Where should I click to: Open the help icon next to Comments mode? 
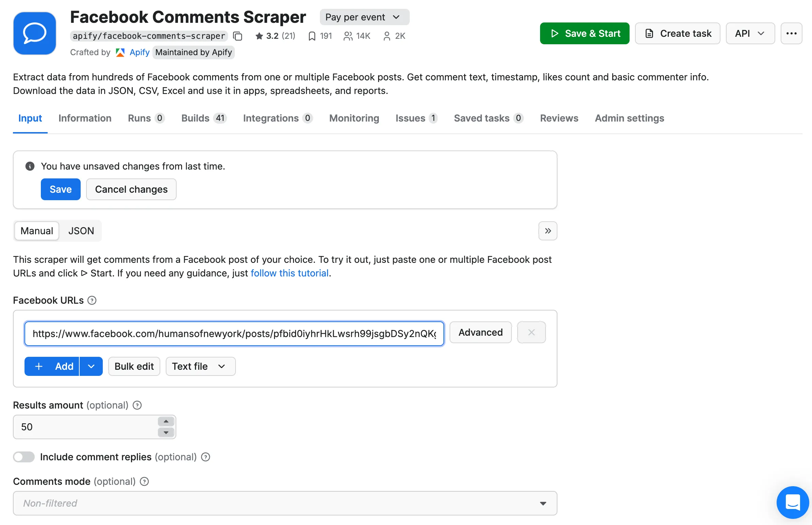pyautogui.click(x=145, y=481)
